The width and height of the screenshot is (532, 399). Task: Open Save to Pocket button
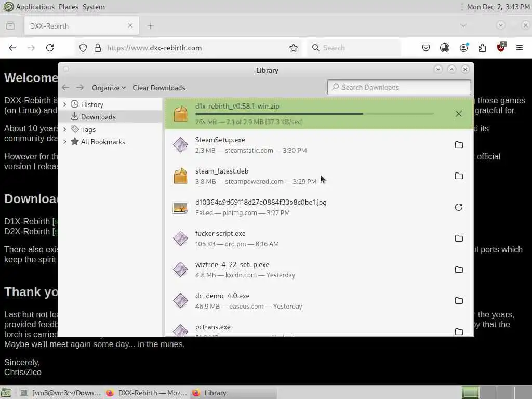pos(426,48)
